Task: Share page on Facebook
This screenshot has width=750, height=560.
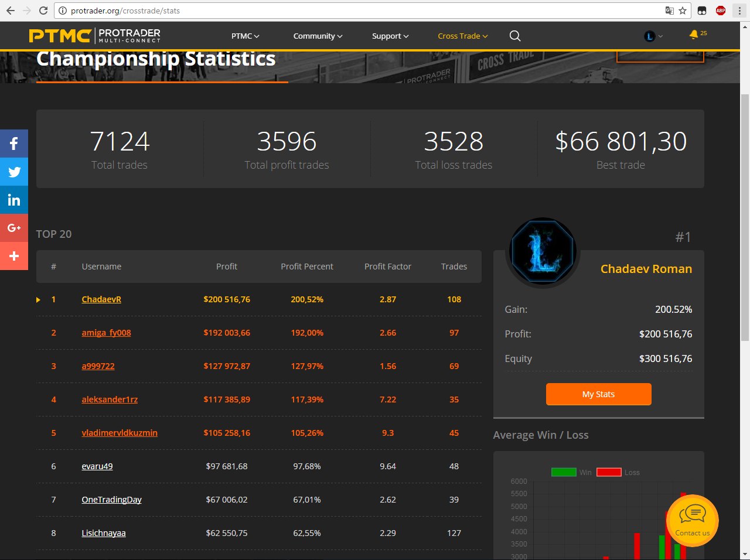Action: (x=14, y=144)
